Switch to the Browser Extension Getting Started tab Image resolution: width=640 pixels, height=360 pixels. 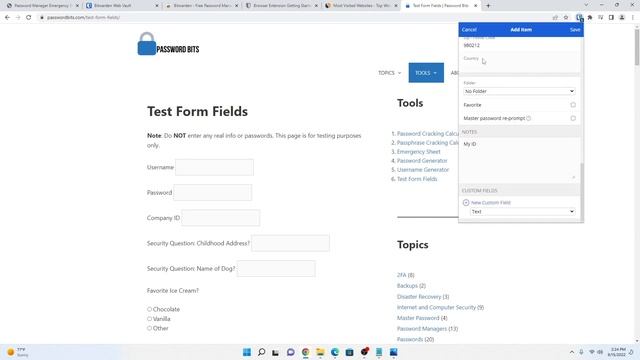(281, 6)
